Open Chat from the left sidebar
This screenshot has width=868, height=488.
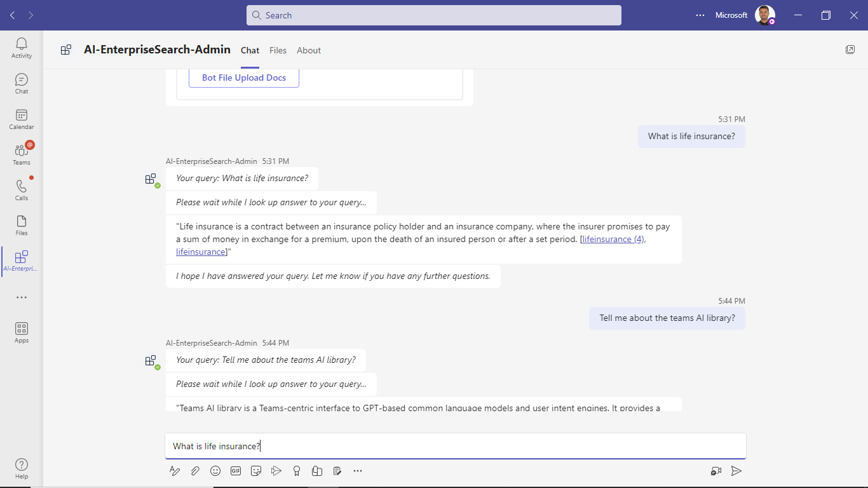[x=22, y=83]
